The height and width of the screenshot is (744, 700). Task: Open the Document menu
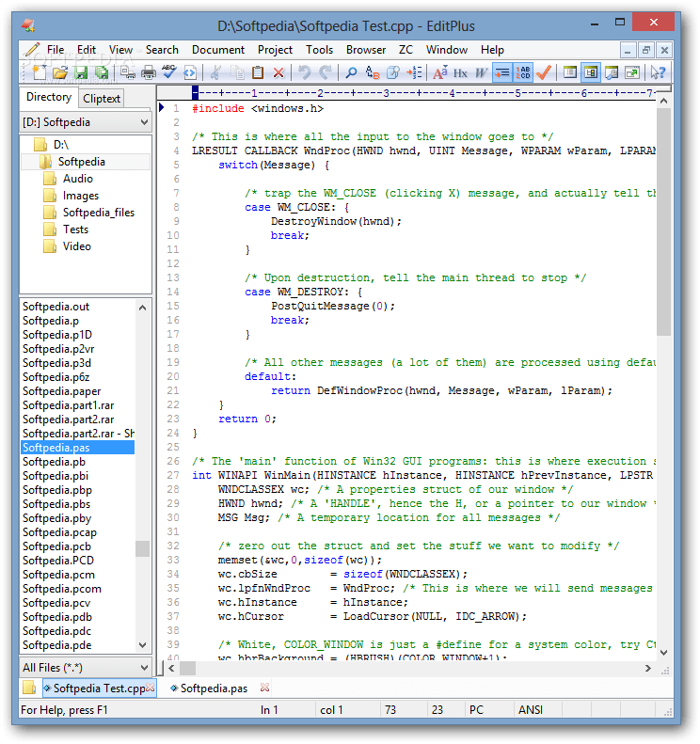218,50
